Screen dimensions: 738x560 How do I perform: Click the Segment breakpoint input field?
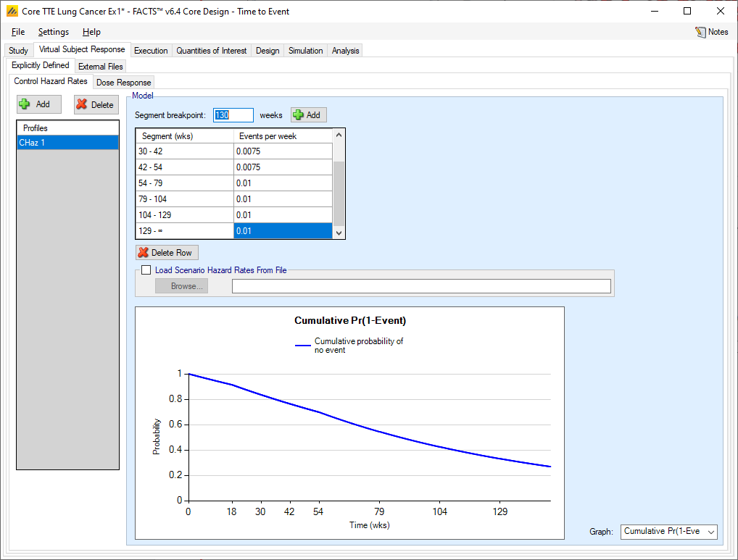coord(233,115)
